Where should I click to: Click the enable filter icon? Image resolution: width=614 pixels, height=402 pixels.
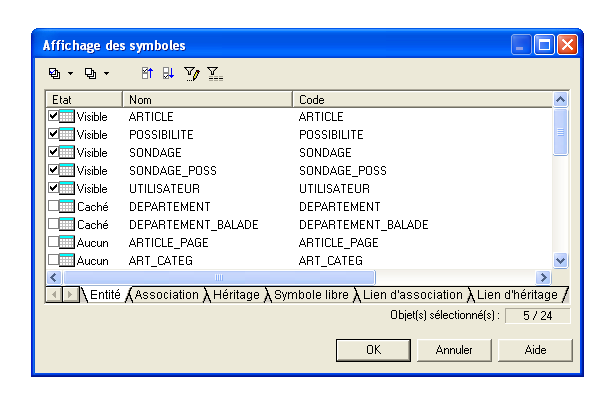pyautogui.click(x=215, y=74)
